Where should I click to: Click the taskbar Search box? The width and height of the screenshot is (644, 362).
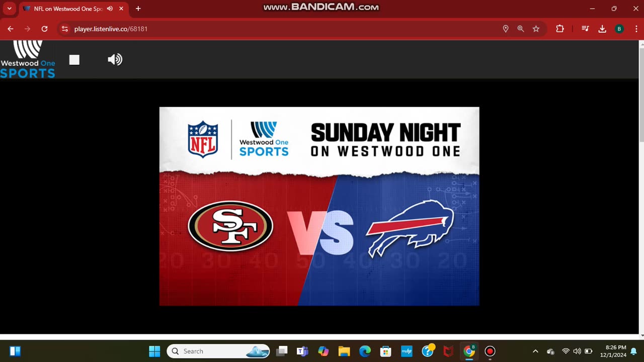coord(218,351)
